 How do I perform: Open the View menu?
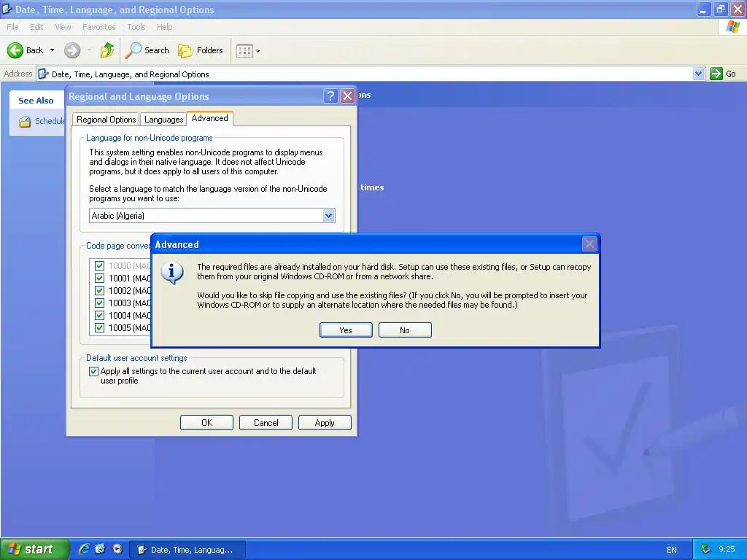point(63,27)
